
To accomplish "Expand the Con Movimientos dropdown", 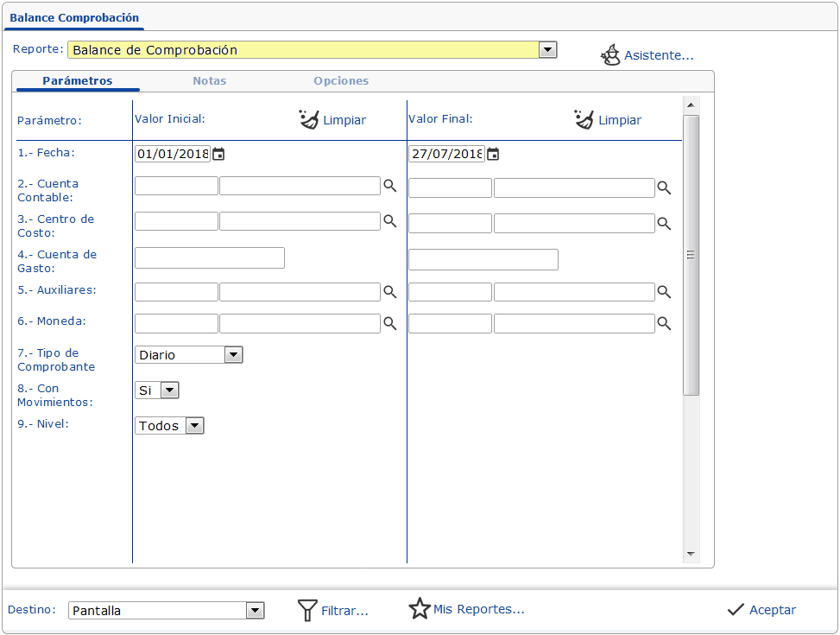I will click(x=169, y=391).
